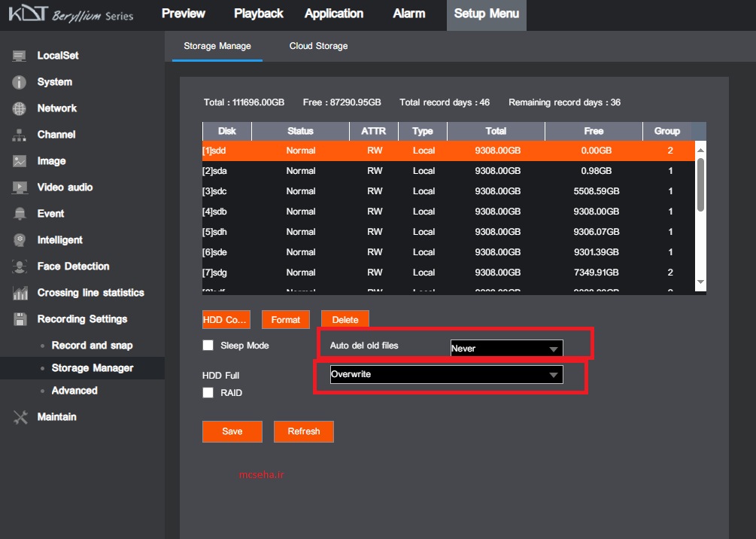Open the Preview menu
This screenshot has height=539, width=756.
[184, 14]
